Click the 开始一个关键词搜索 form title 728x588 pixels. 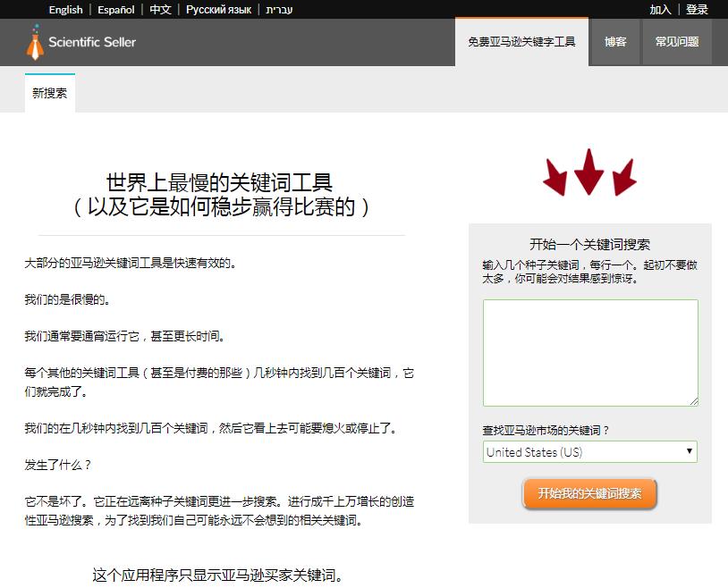tap(589, 244)
